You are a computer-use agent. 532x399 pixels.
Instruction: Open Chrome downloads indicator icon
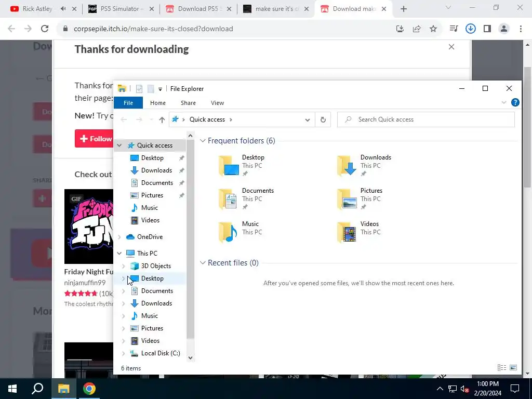pyautogui.click(x=470, y=29)
